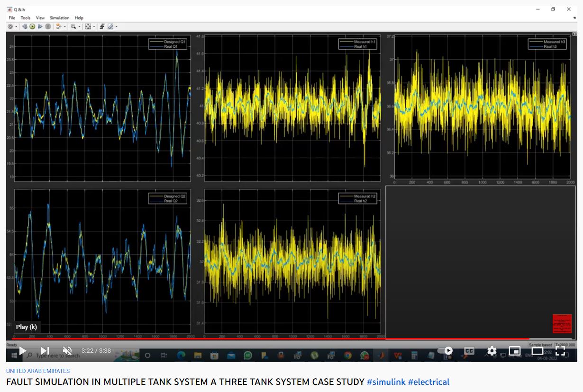Click the Run simulation button in scope toolbar

pos(32,27)
